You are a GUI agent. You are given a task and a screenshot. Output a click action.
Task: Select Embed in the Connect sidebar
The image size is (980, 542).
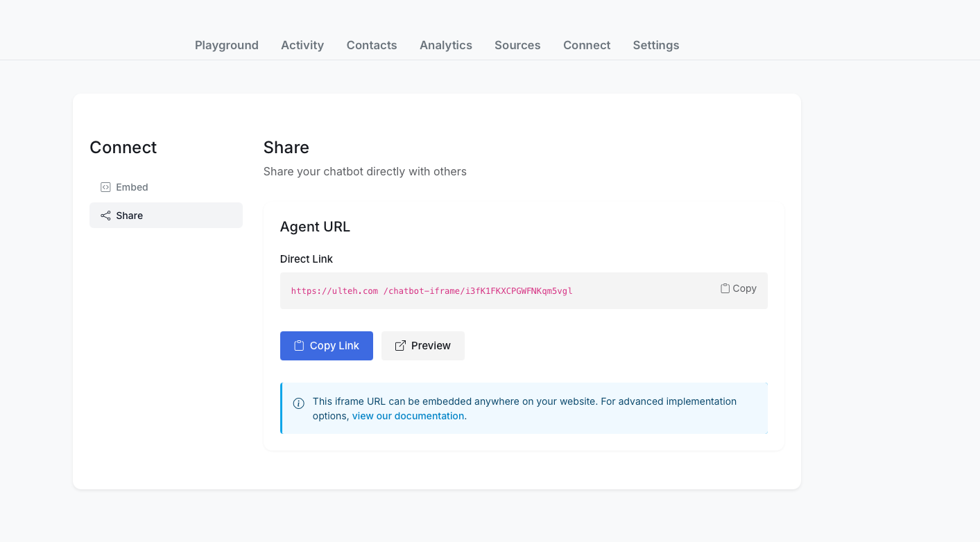pos(132,187)
